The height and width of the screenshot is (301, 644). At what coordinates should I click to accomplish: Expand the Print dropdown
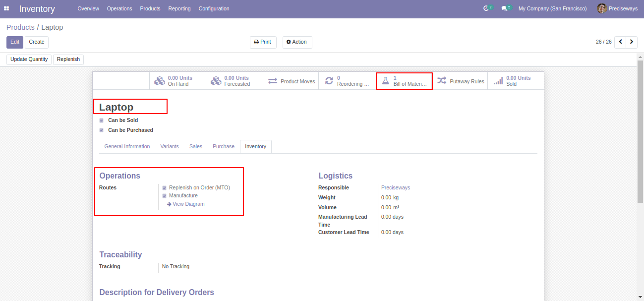tap(263, 42)
